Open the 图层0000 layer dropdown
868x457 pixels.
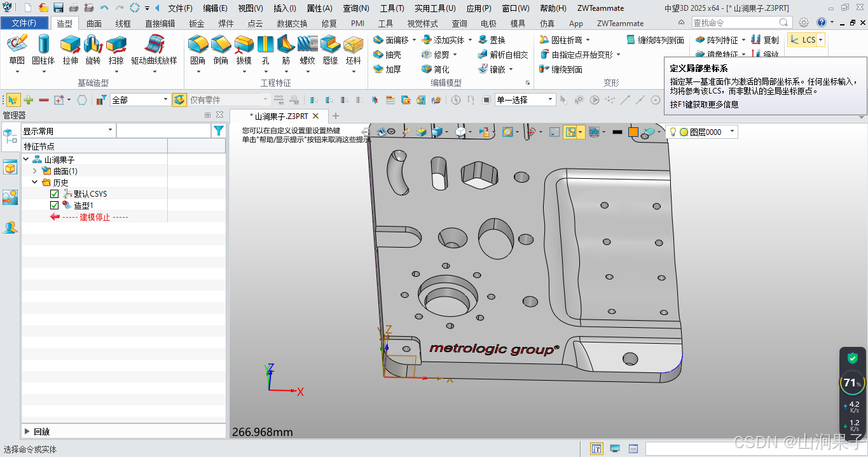click(732, 132)
